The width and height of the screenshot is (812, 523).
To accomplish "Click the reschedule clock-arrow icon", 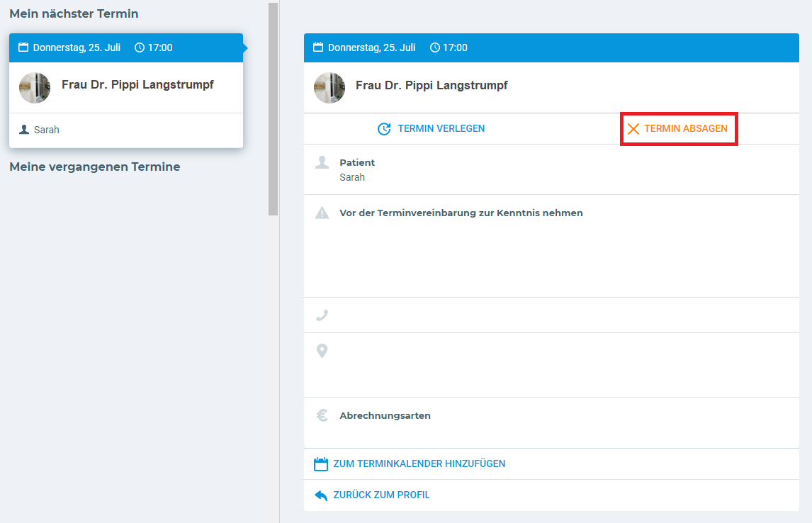I will click(x=384, y=129).
